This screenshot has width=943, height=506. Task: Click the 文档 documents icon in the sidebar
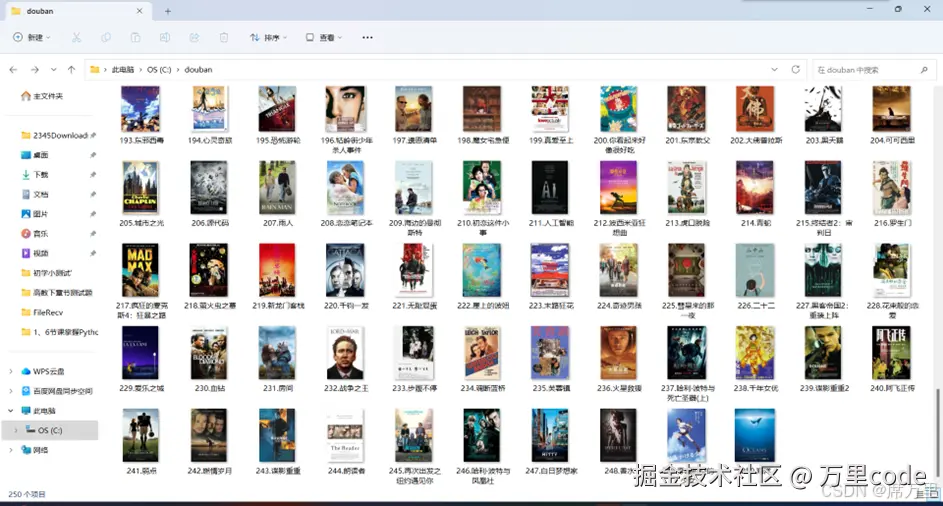pyautogui.click(x=26, y=194)
